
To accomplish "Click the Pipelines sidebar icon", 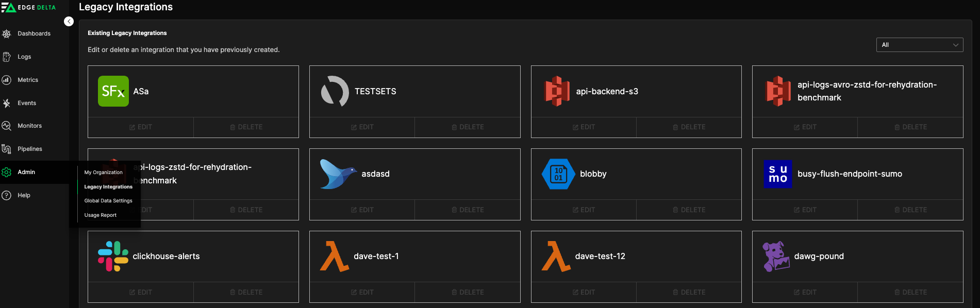I will click(x=7, y=149).
